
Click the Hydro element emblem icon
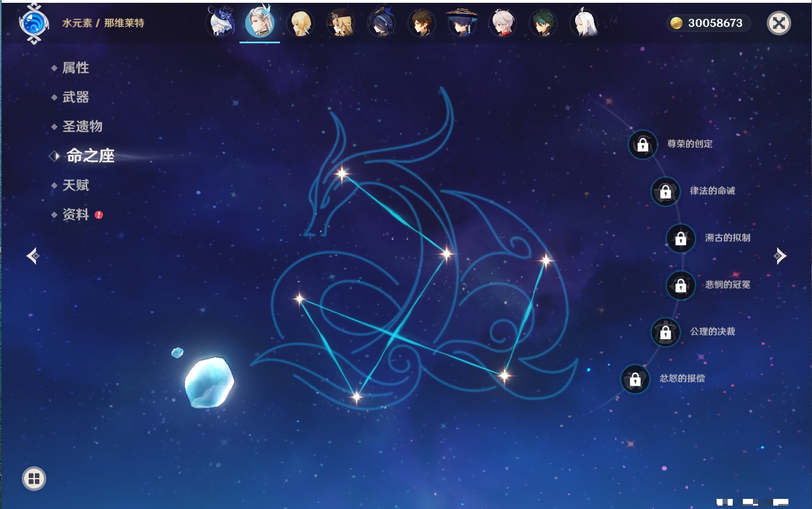tap(34, 24)
